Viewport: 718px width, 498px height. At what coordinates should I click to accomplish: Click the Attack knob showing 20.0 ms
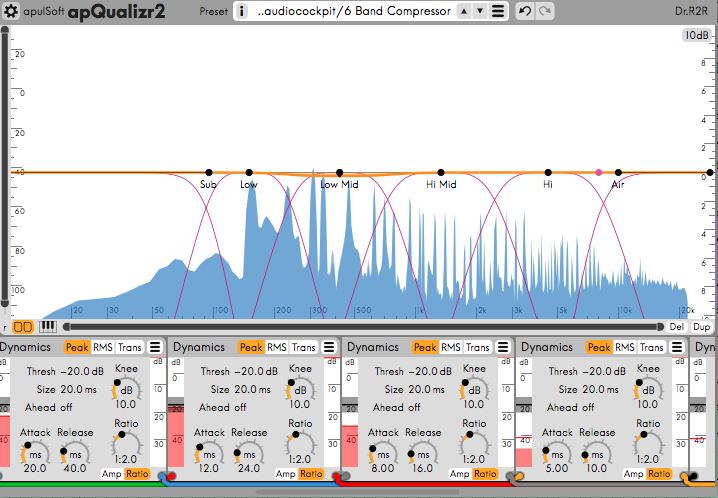(35, 454)
